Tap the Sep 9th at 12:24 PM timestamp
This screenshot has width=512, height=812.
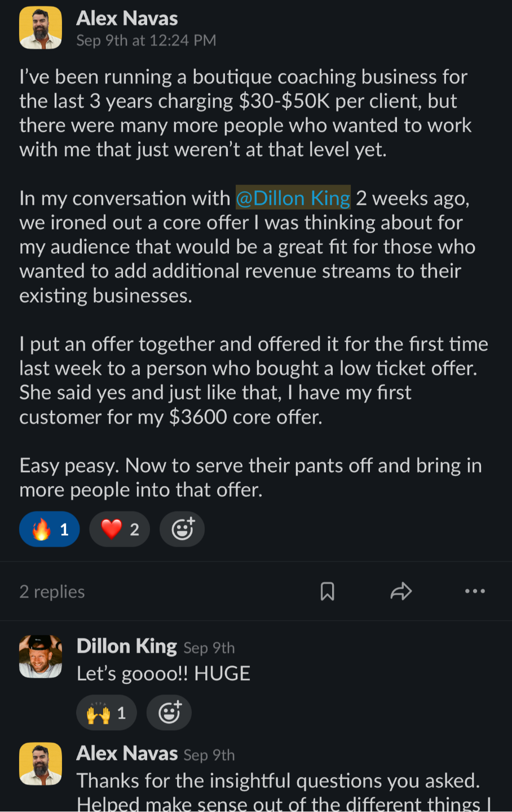146,41
